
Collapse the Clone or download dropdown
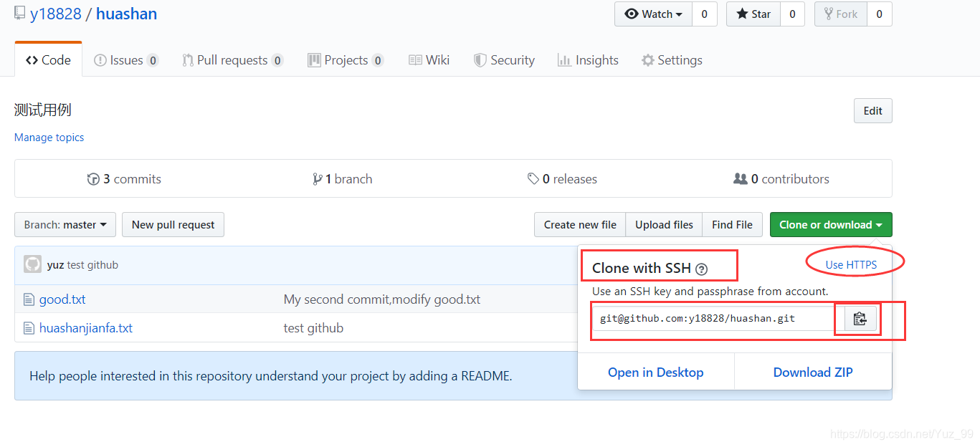pos(831,225)
